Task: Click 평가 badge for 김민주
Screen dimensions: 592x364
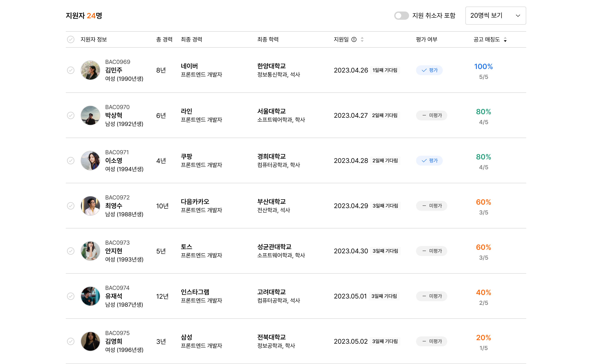Action: pyautogui.click(x=429, y=70)
